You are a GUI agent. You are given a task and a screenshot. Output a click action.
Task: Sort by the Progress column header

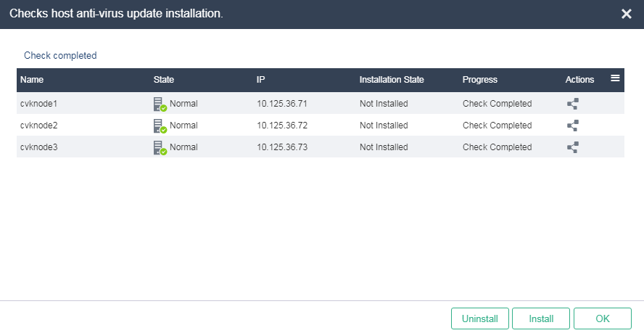click(x=479, y=80)
